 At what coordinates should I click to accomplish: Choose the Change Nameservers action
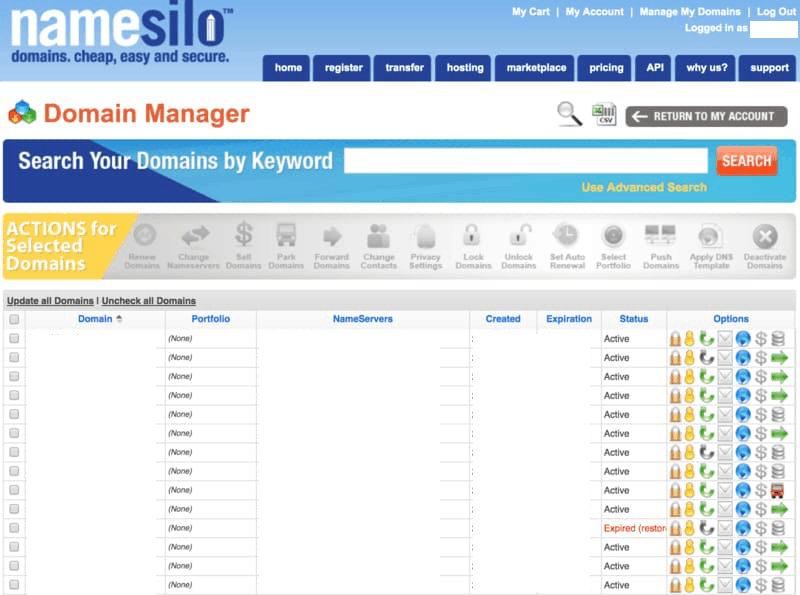tap(194, 246)
